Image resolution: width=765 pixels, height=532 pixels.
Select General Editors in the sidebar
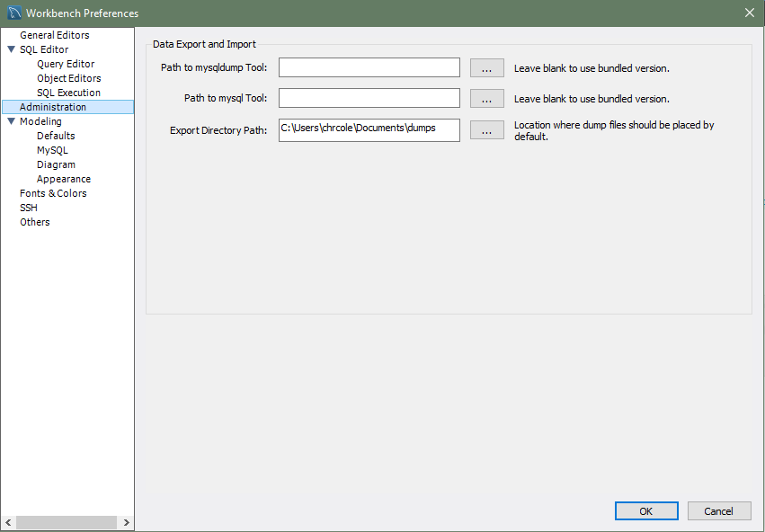54,35
